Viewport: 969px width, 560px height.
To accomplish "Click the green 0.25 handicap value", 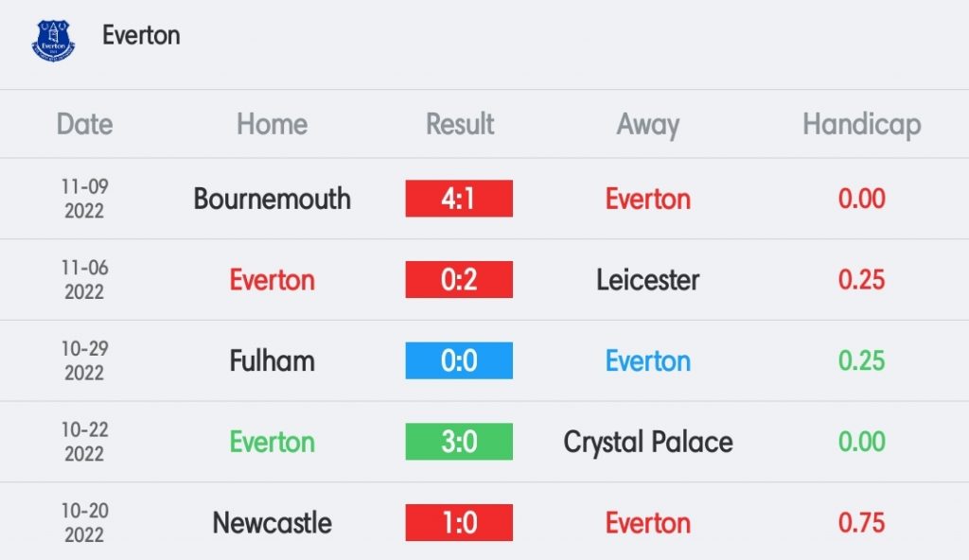I will coord(861,361).
